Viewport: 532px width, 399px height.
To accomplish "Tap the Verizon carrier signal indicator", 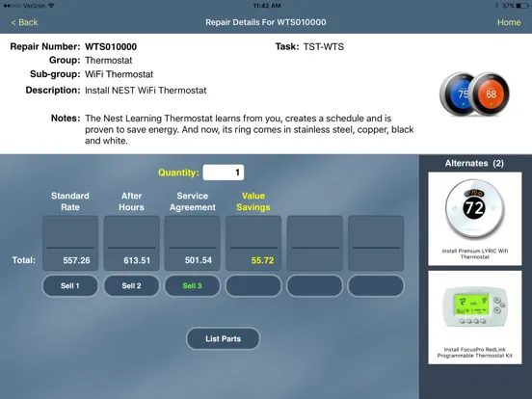I will (24, 6).
